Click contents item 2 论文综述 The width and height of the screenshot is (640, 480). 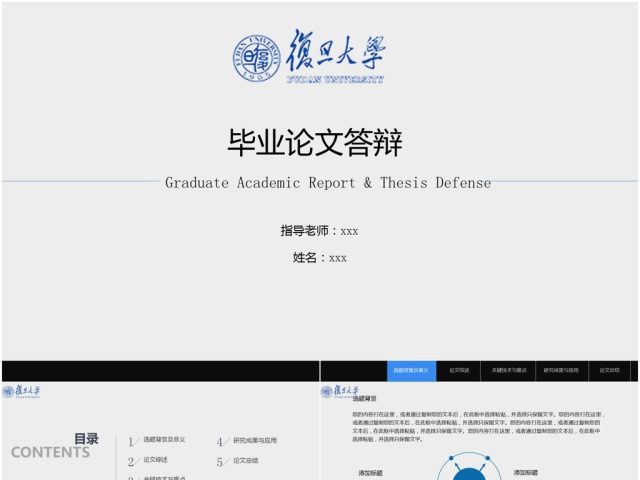tap(148, 460)
